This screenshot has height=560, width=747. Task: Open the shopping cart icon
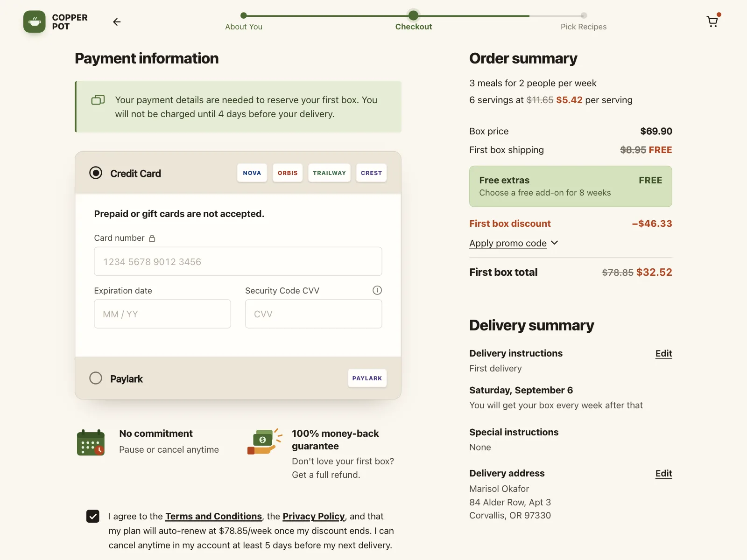coord(712,21)
